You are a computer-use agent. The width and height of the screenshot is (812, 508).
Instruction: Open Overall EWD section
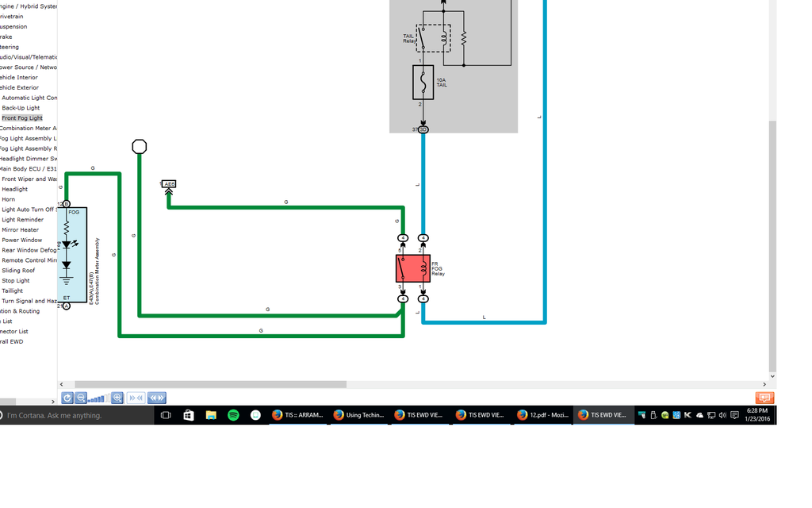[x=11, y=341]
